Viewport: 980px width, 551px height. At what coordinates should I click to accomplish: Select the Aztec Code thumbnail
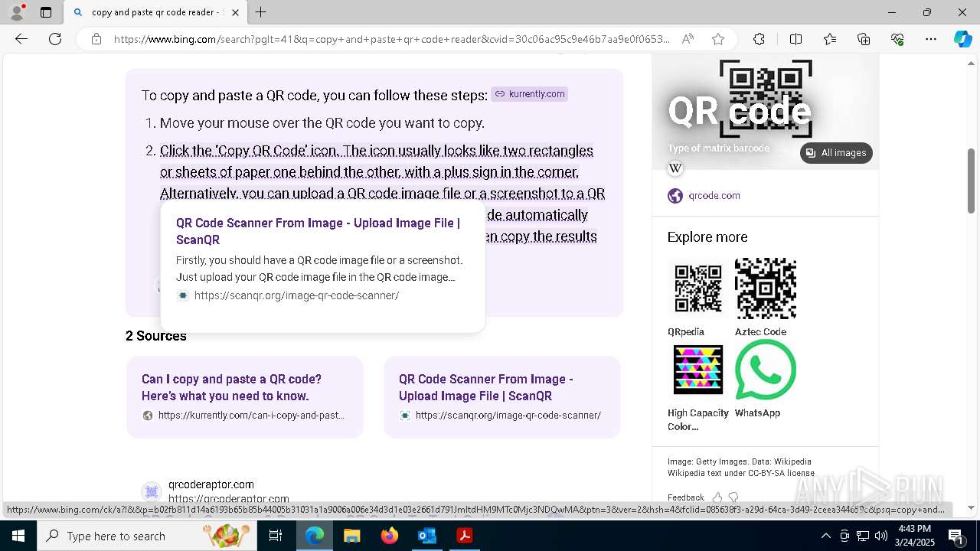point(765,289)
